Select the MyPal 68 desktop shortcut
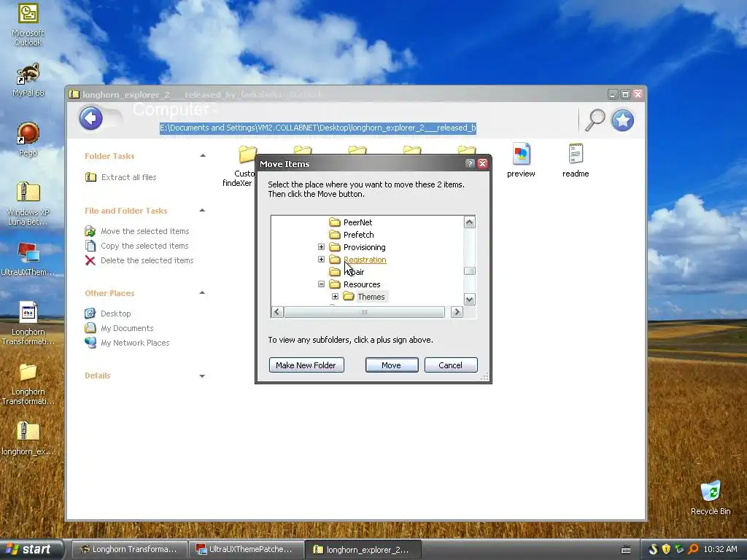The width and height of the screenshot is (747, 560). click(28, 79)
